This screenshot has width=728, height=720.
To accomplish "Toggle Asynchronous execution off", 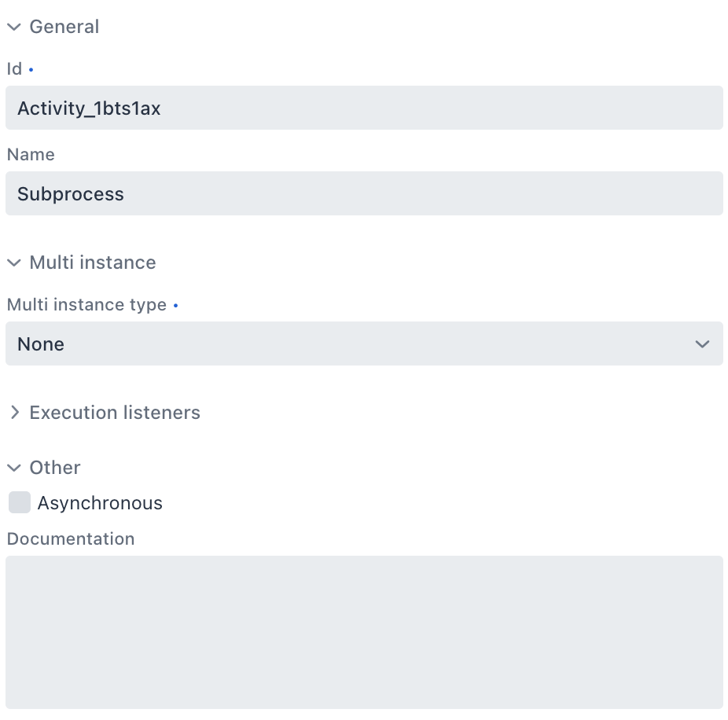I will coord(20,502).
